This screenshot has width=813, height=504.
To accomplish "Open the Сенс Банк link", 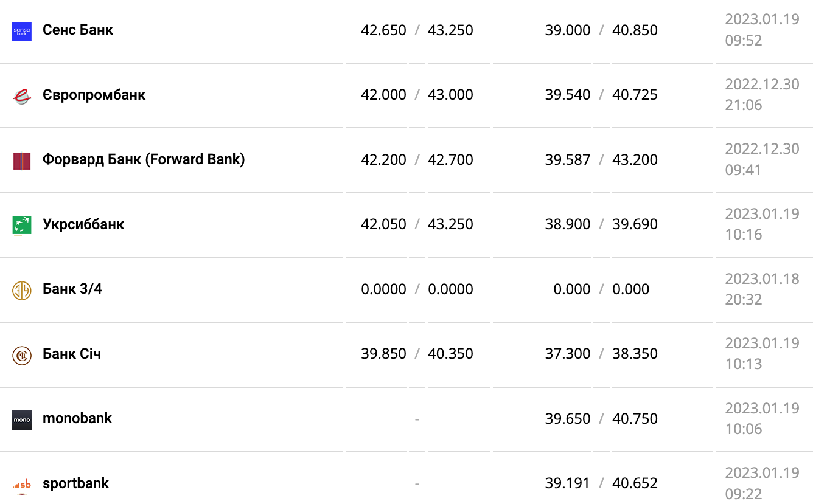I will click(78, 30).
